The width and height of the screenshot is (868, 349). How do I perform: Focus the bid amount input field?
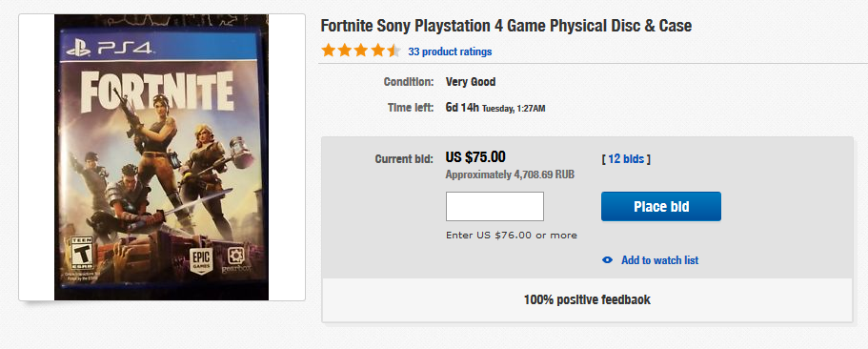tap(495, 206)
